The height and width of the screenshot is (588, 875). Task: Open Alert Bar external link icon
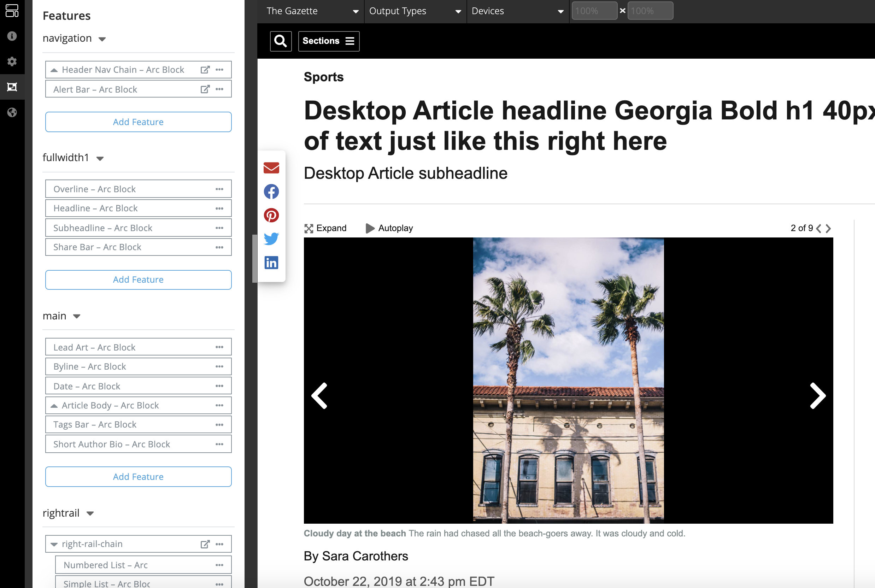[x=205, y=89]
